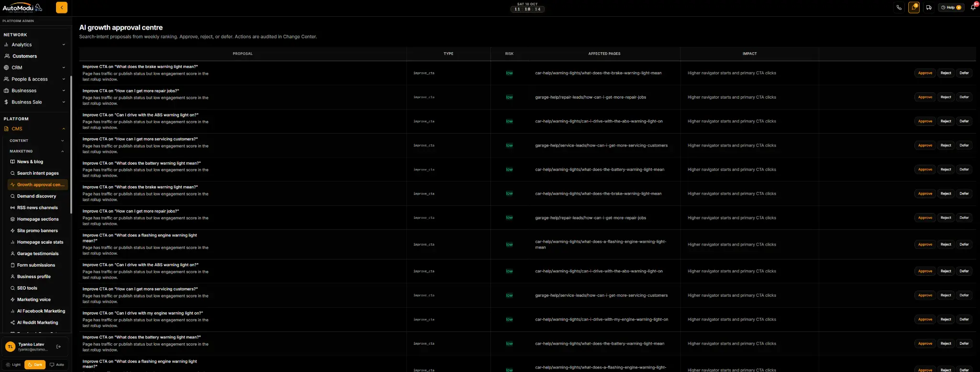Image resolution: width=980 pixels, height=372 pixels.
Task: Click the AI Reddit Marketing share icon
Action: tap(12, 323)
